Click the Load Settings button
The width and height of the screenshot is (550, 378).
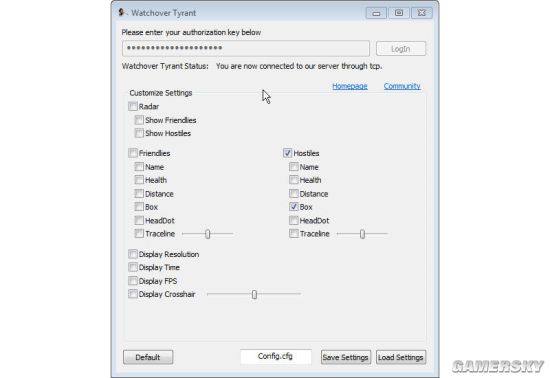click(401, 357)
